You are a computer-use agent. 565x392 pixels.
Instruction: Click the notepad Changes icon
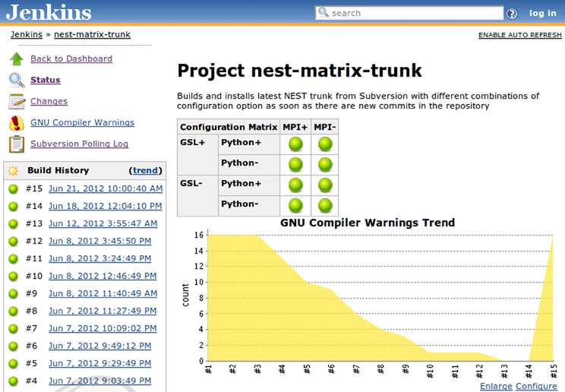click(x=17, y=101)
